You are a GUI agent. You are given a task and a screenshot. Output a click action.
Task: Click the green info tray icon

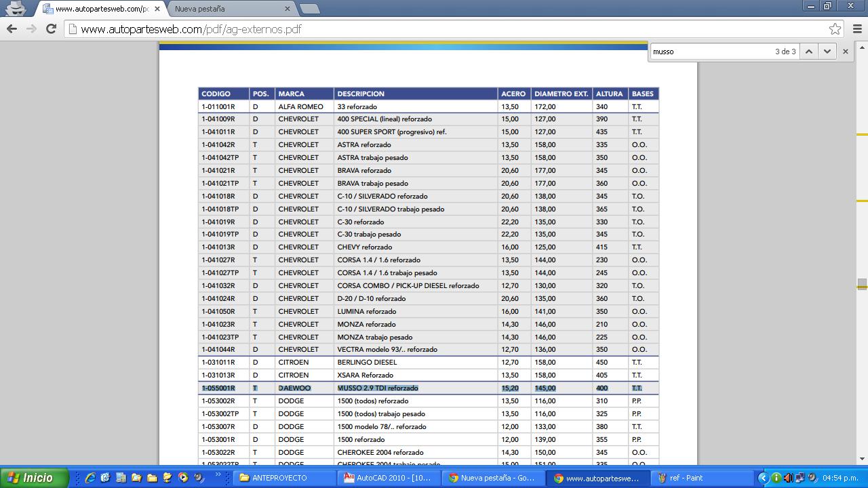click(x=776, y=478)
